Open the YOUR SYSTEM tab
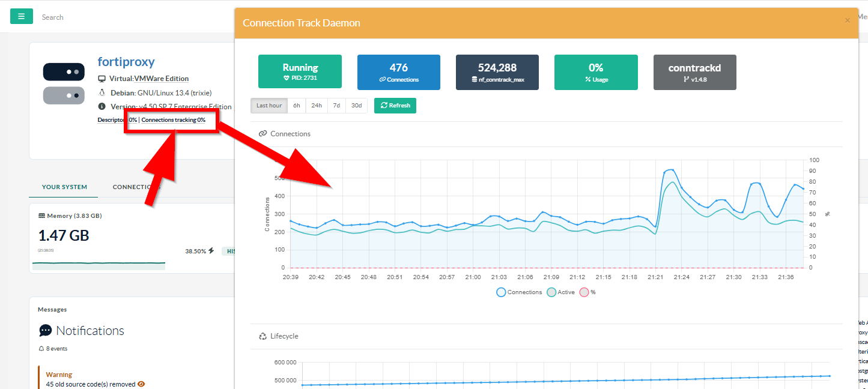This screenshot has height=389, width=868. point(64,187)
